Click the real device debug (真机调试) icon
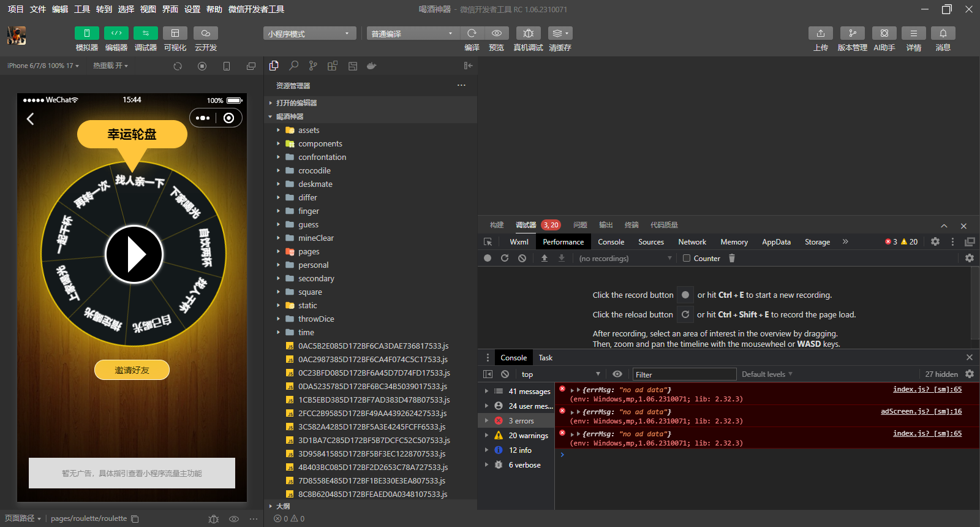 tap(528, 33)
